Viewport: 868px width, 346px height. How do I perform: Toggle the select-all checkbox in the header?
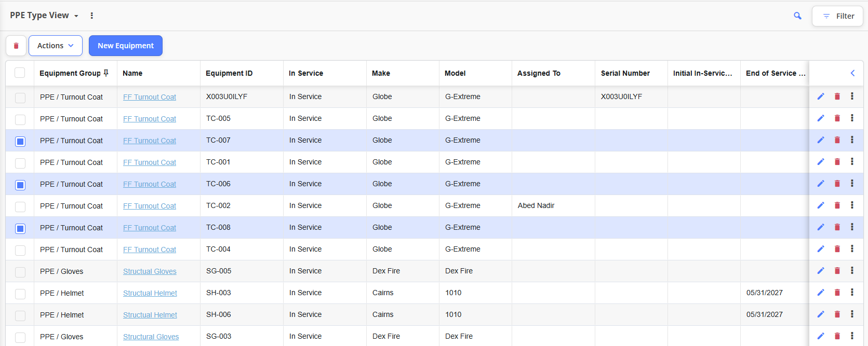coord(20,73)
